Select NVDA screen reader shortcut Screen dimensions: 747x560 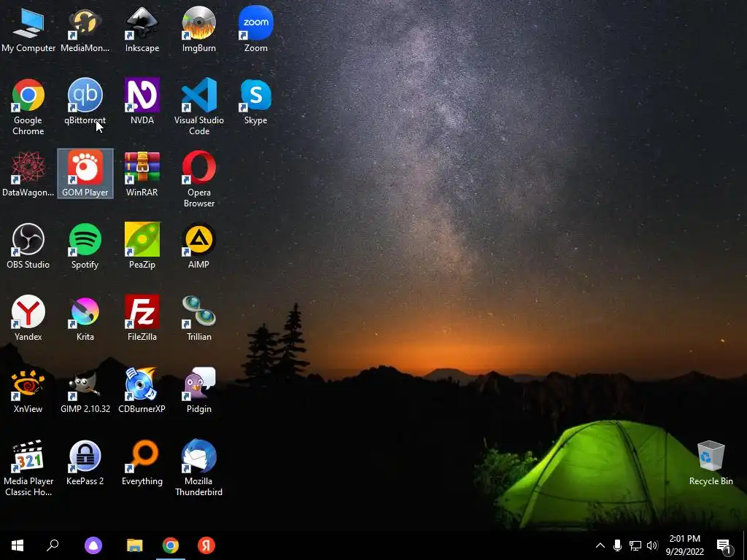pos(142,102)
